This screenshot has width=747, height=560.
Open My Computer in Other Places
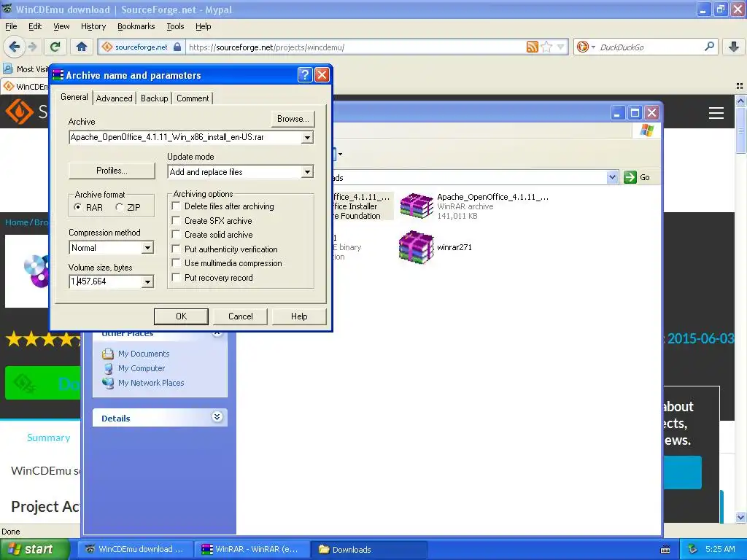tap(142, 368)
